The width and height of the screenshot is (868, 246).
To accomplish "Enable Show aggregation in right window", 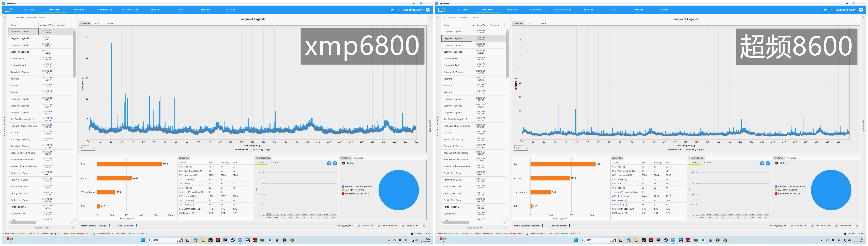I will 790,225.
